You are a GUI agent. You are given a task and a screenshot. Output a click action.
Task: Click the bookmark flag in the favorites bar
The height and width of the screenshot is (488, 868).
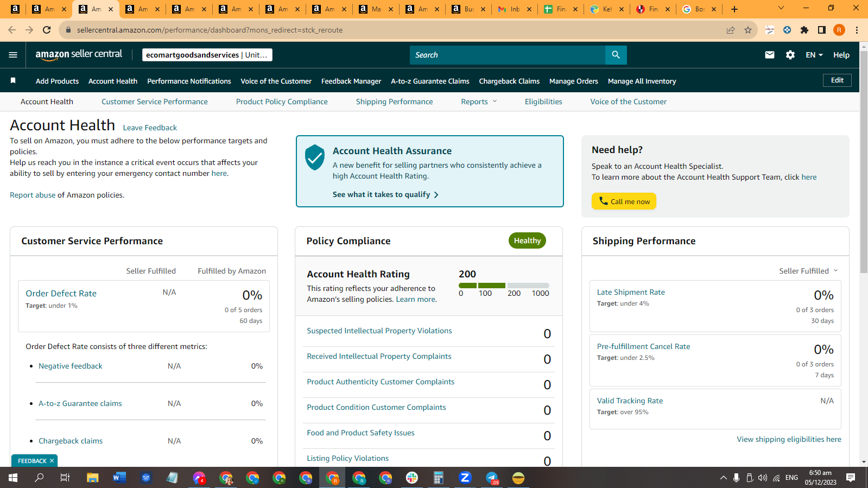tap(13, 81)
